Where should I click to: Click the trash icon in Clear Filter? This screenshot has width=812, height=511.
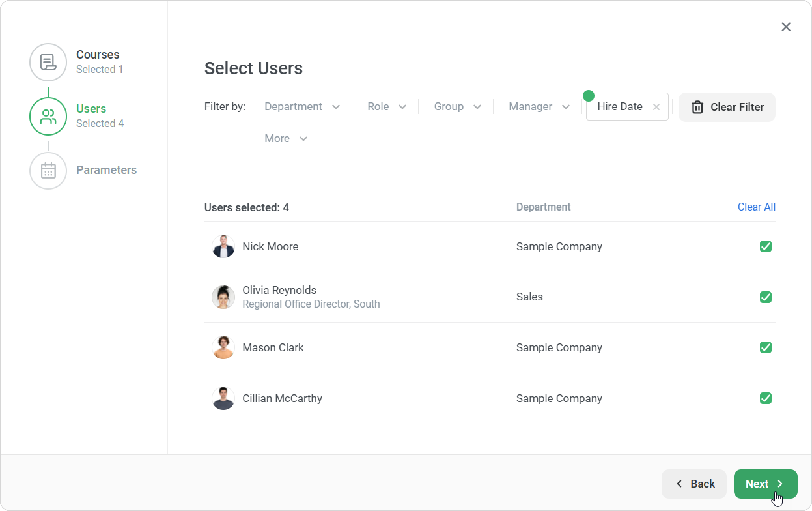pos(697,107)
